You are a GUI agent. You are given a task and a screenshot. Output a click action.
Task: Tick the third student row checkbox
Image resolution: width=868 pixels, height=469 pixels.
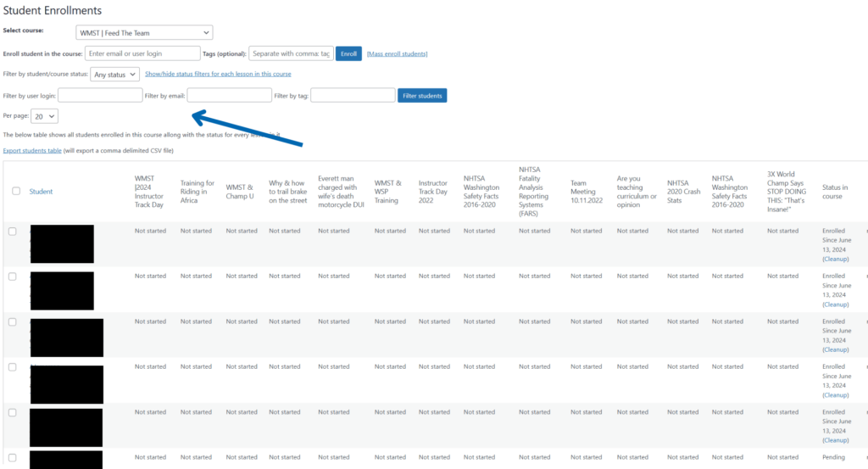tap(13, 322)
